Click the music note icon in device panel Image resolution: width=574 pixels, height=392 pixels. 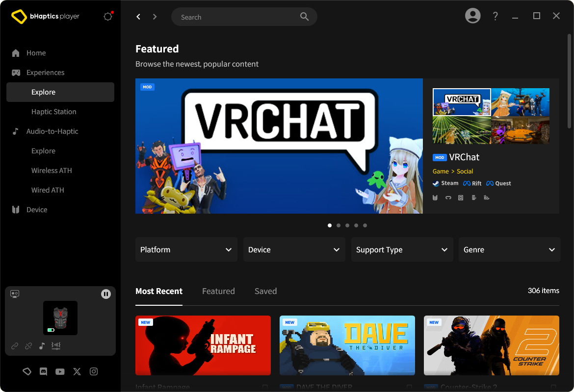(x=42, y=346)
